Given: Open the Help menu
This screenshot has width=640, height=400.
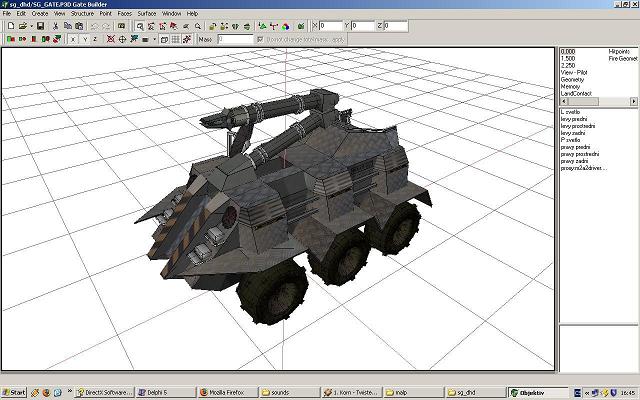Looking at the screenshot, I should pos(192,13).
